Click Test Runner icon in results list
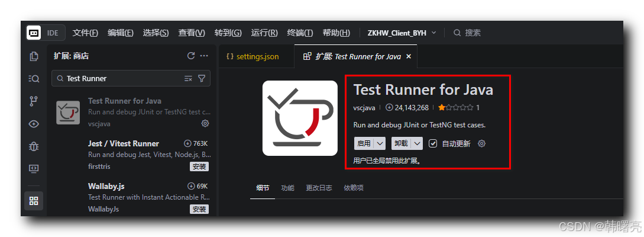Image resolution: width=644 pixels, height=237 pixels. tap(68, 113)
